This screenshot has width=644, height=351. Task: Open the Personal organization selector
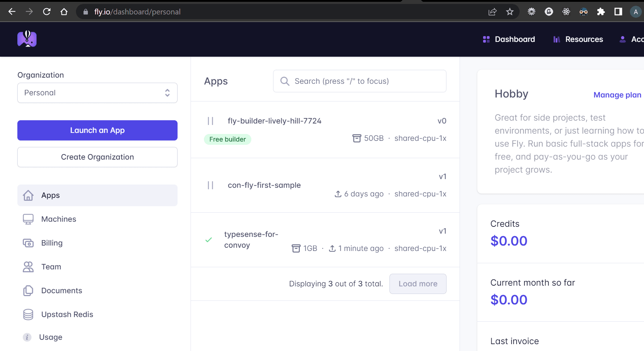(97, 93)
